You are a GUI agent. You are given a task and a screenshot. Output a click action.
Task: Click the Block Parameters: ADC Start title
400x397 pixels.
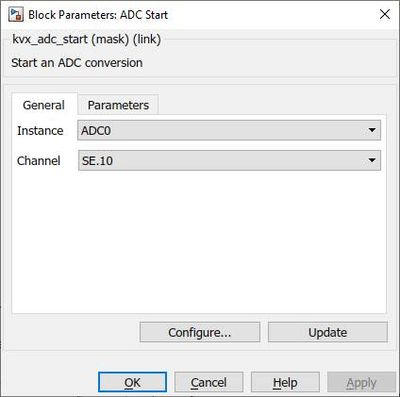(98, 15)
